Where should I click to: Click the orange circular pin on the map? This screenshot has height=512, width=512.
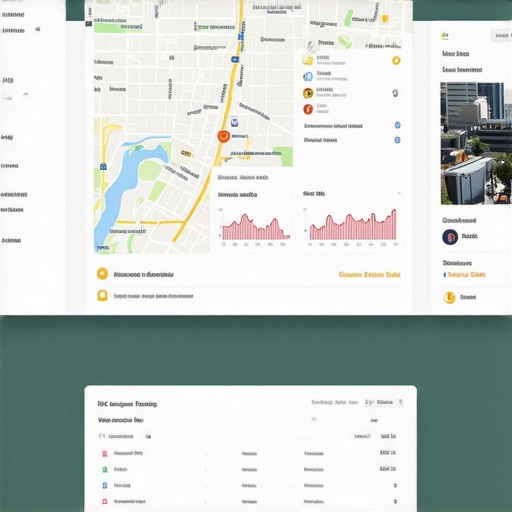(x=224, y=136)
